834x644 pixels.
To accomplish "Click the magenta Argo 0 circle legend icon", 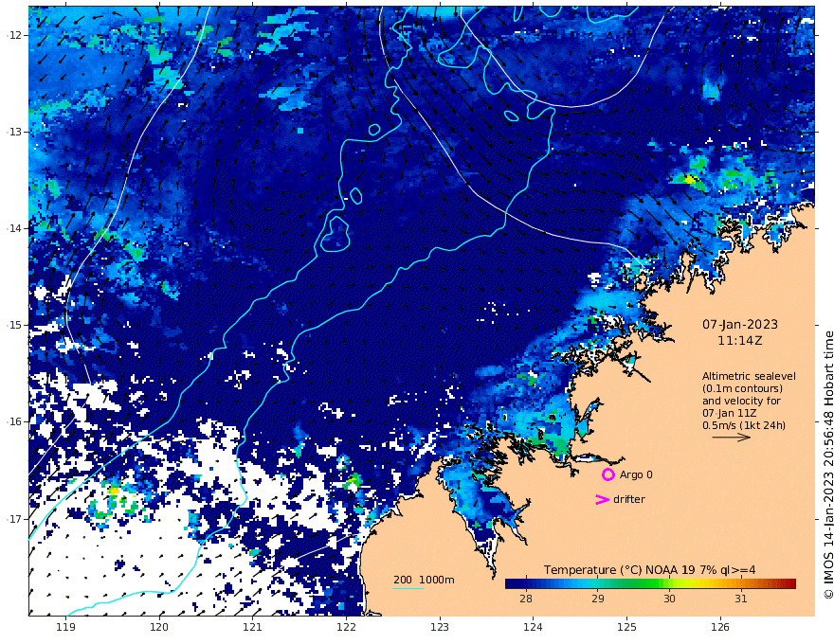I will (607, 474).
